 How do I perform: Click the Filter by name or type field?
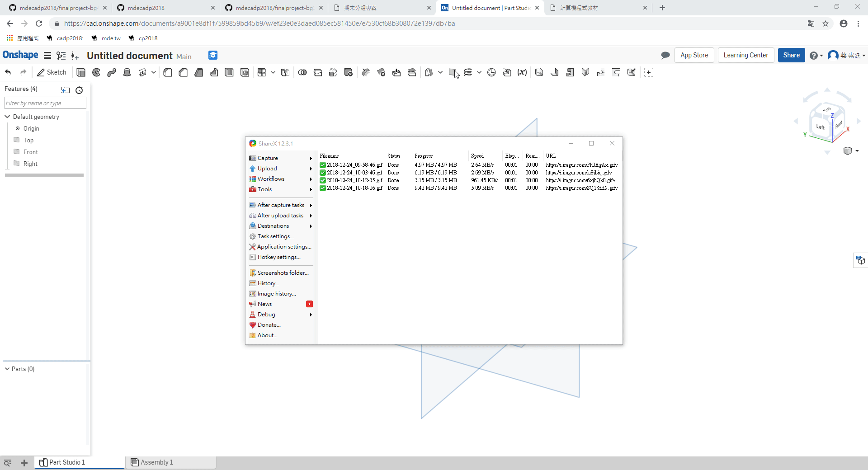pyautogui.click(x=45, y=103)
